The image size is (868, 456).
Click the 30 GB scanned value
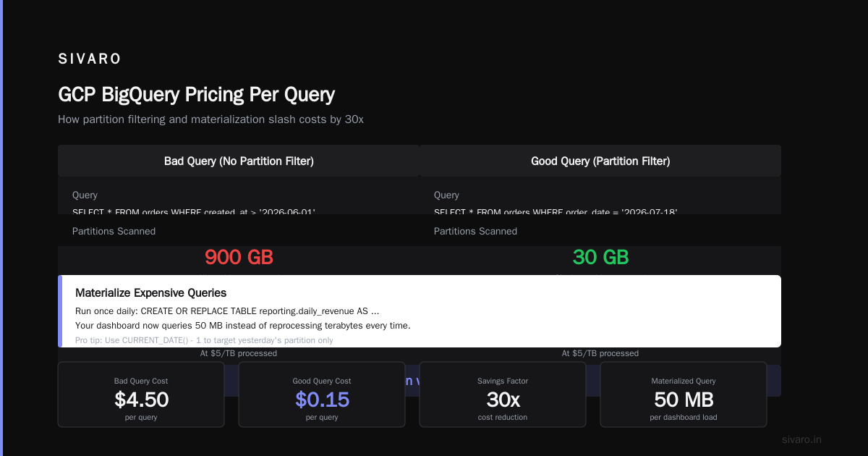tap(600, 257)
